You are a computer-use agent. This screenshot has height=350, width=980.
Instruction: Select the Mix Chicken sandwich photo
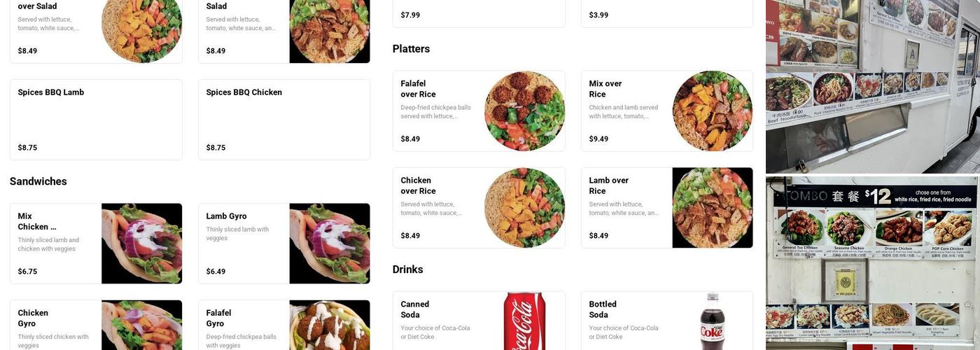click(141, 244)
